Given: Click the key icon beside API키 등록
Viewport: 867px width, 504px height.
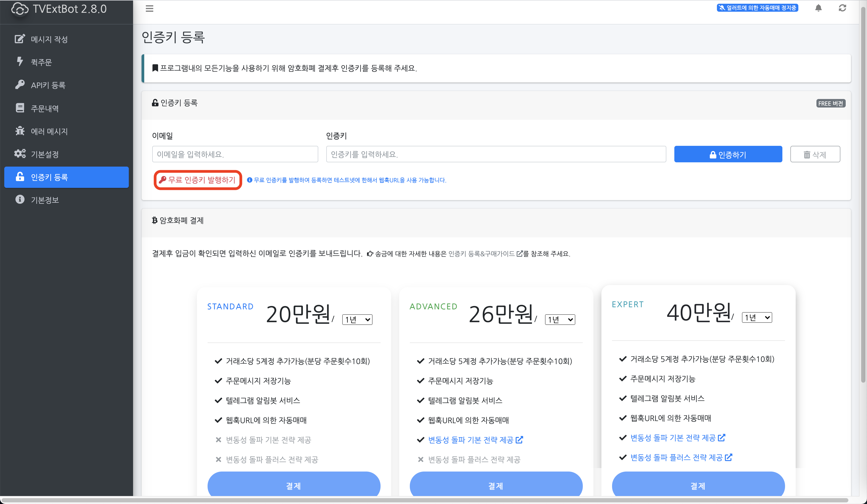Looking at the screenshot, I should pyautogui.click(x=20, y=84).
